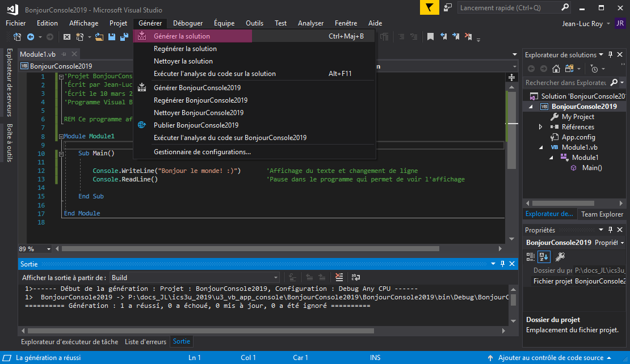Screen dimensions: 630x364
Task: Collapse the BonjourConsole2019 project node
Action: (531, 107)
